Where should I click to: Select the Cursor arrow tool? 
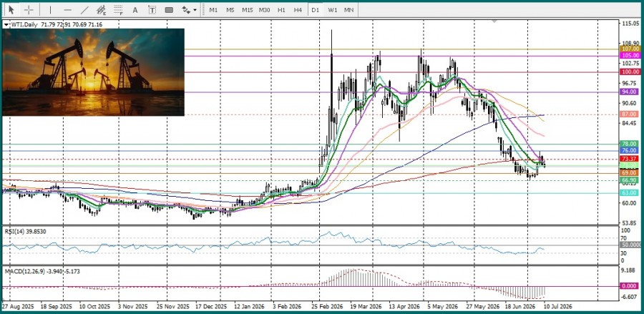(11, 9)
